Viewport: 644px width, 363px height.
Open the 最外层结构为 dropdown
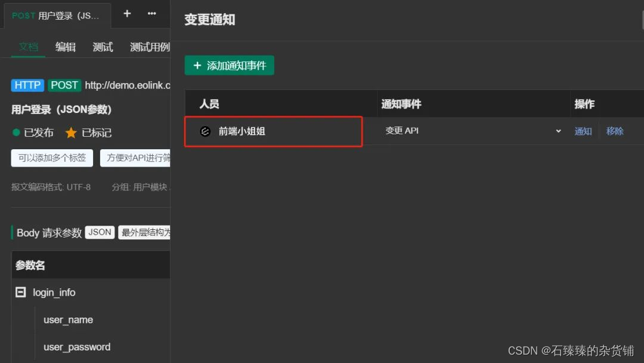pyautogui.click(x=144, y=232)
